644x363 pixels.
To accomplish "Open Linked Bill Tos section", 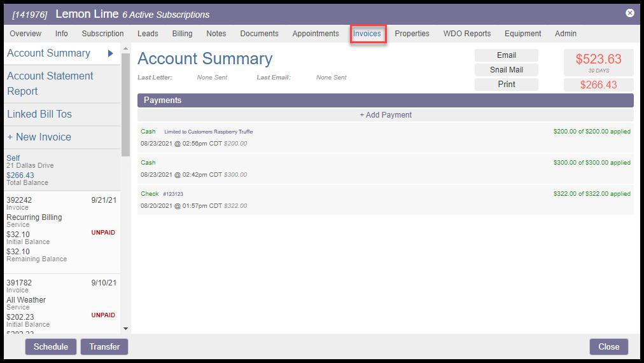I will click(39, 114).
